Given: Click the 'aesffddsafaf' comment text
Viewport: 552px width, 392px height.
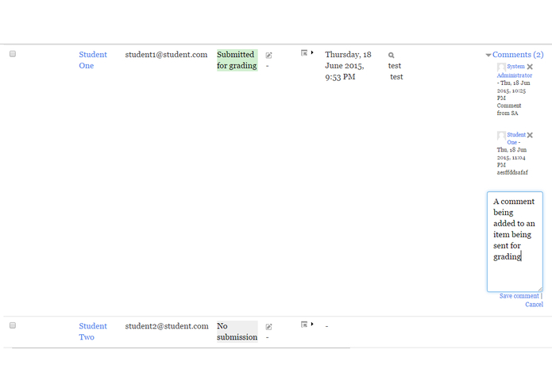Looking at the screenshot, I should pyautogui.click(x=512, y=172).
